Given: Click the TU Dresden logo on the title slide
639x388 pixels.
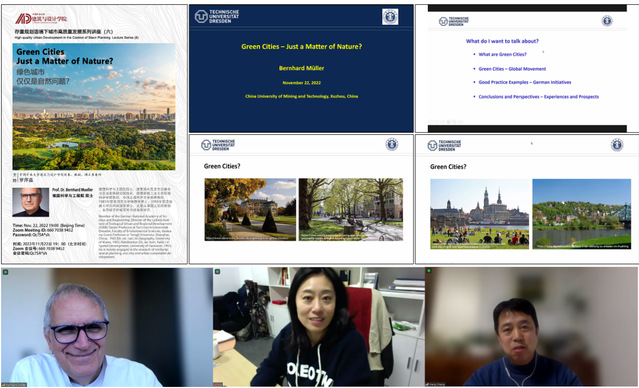Looking at the screenshot, I should 216,16.
